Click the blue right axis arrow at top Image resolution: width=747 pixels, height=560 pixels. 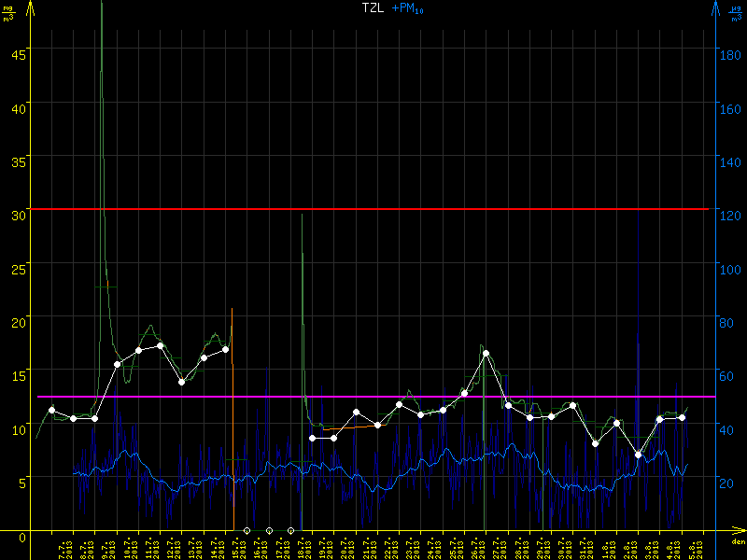pos(716,7)
